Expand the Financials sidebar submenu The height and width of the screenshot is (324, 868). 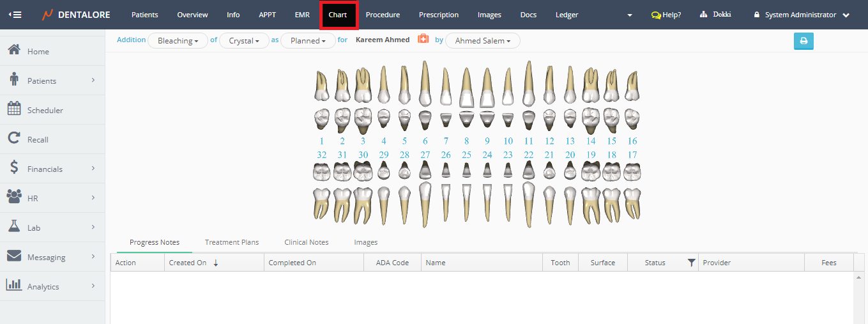(x=93, y=169)
